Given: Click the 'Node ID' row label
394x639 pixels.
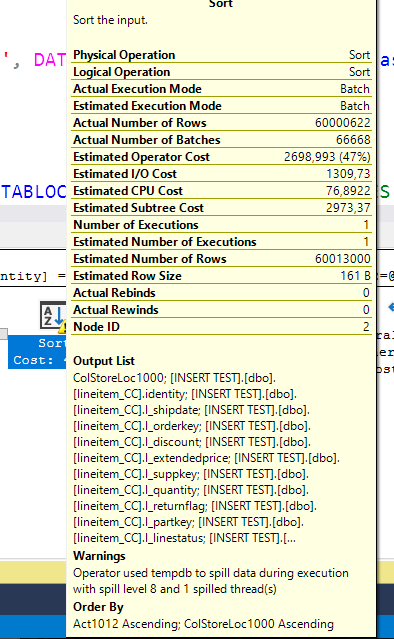Looking at the screenshot, I should tap(96, 327).
